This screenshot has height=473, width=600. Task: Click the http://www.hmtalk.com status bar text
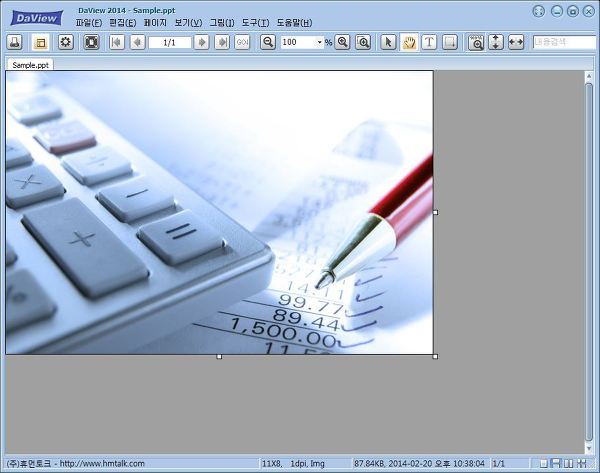tap(102, 463)
